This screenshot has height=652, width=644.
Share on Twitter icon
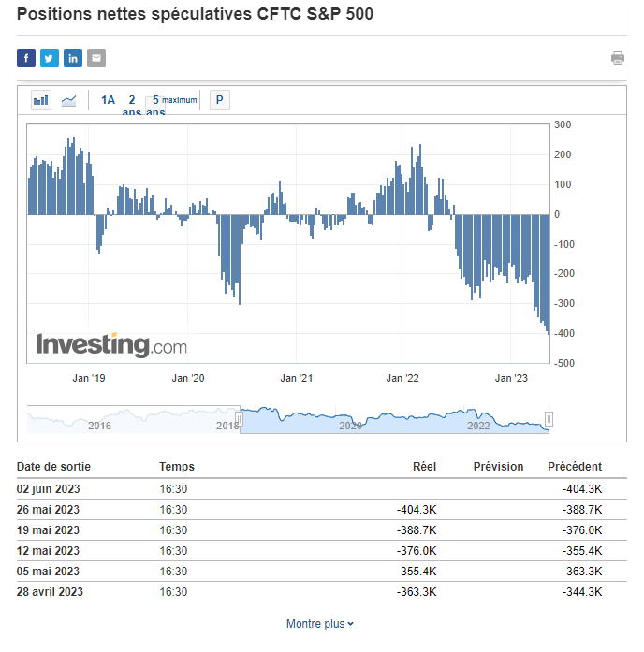coord(50,58)
